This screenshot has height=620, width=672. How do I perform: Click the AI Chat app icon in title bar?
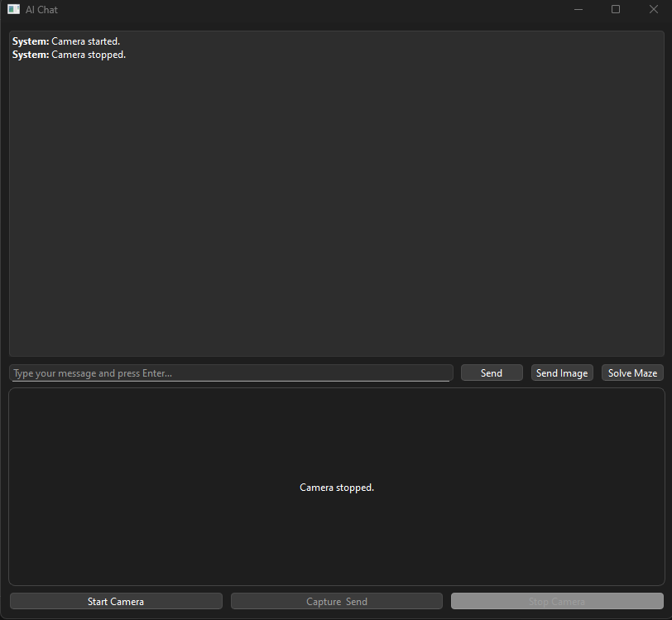13,9
